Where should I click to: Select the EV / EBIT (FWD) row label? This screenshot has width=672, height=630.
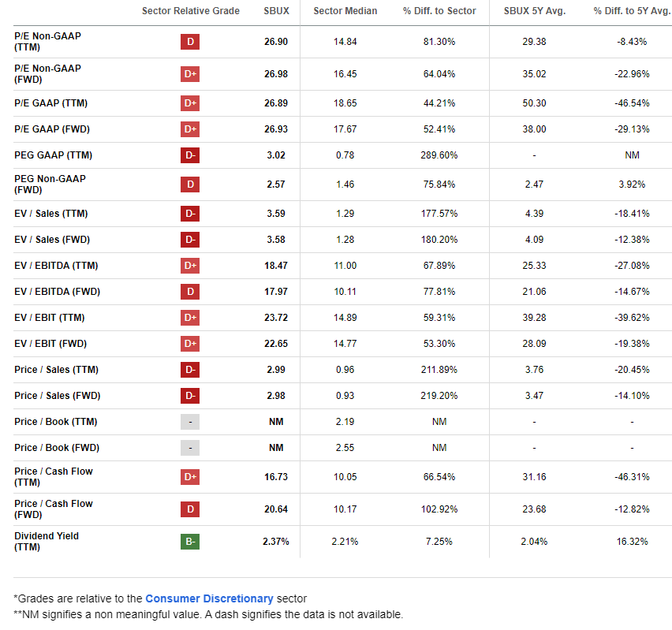pyautogui.click(x=50, y=344)
